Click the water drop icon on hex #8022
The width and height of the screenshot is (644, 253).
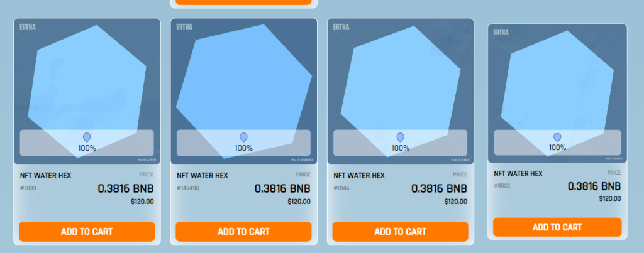[557, 137]
